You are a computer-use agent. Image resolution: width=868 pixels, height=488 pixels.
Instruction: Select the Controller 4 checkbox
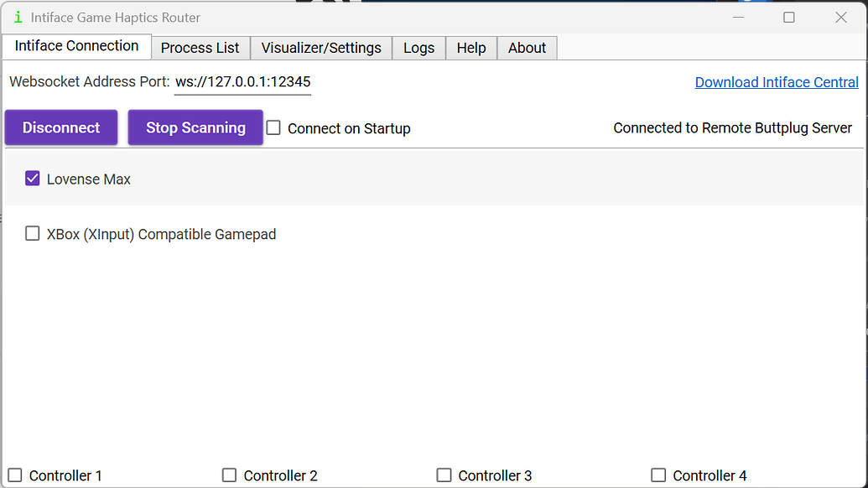pos(659,475)
